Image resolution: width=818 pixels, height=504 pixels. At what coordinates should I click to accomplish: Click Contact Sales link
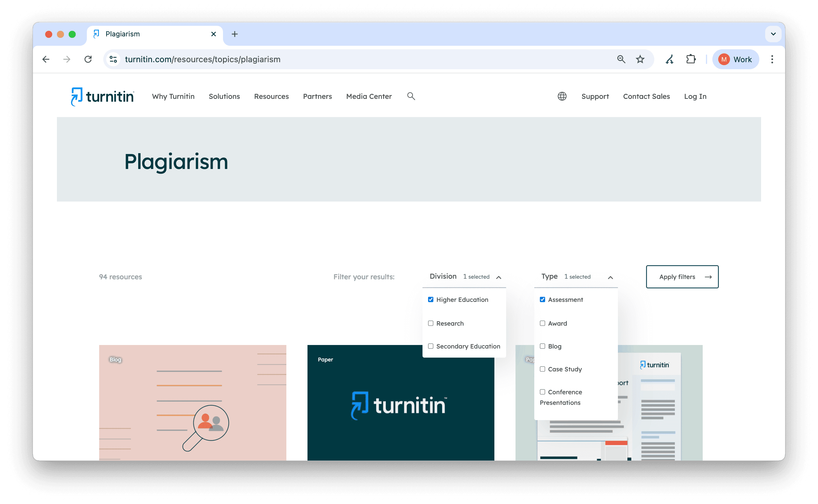pyautogui.click(x=646, y=96)
